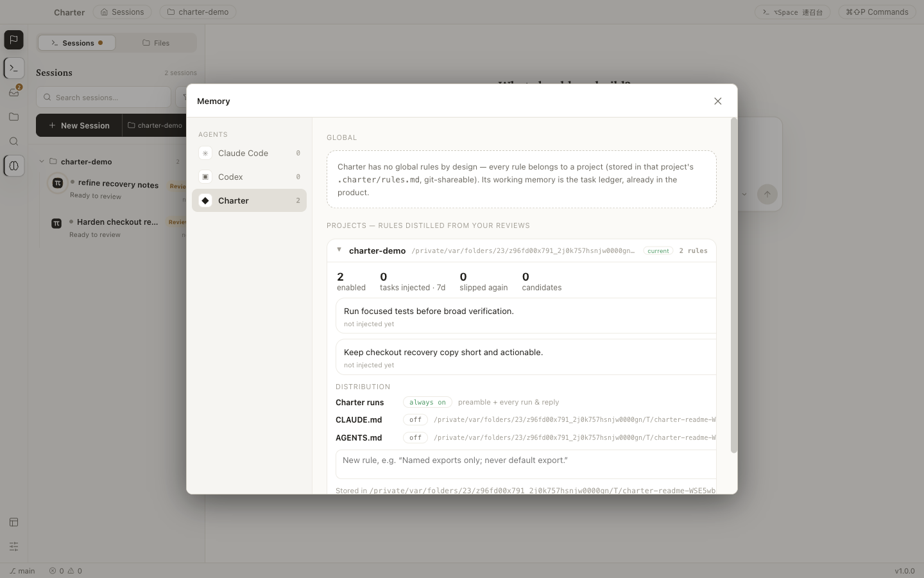Select the rule "Run focused tests before broad verification."
Viewport: 924px width, 578px height.
526,316
